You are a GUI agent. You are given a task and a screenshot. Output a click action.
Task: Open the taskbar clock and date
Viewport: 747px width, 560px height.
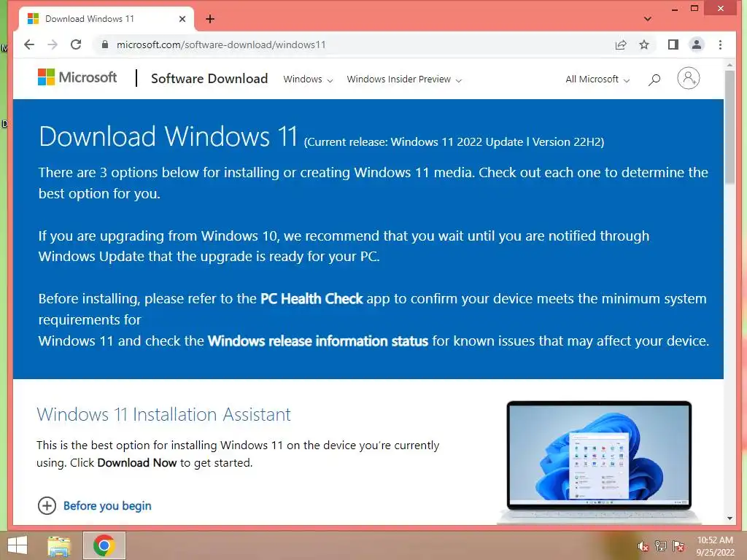pyautogui.click(x=715, y=546)
